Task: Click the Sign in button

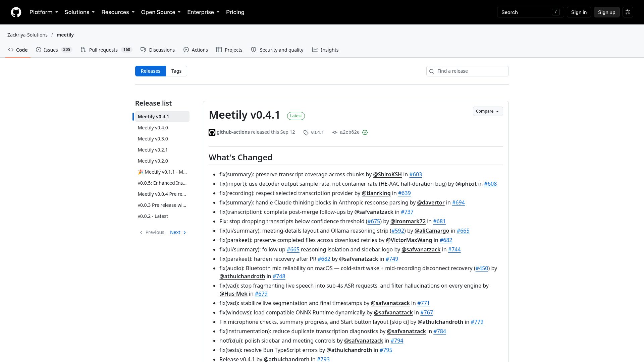Action: pos(579,12)
